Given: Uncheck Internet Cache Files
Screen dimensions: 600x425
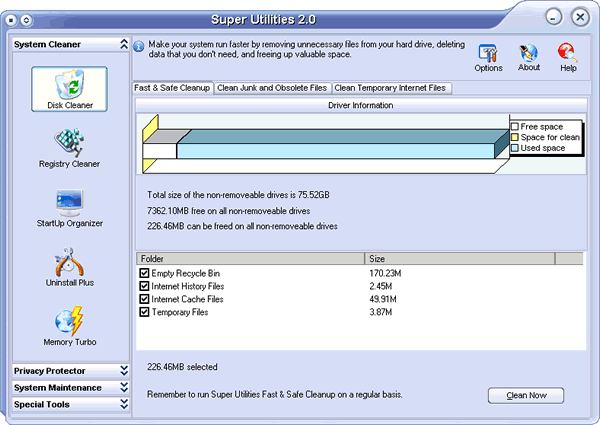Looking at the screenshot, I should tap(144, 299).
